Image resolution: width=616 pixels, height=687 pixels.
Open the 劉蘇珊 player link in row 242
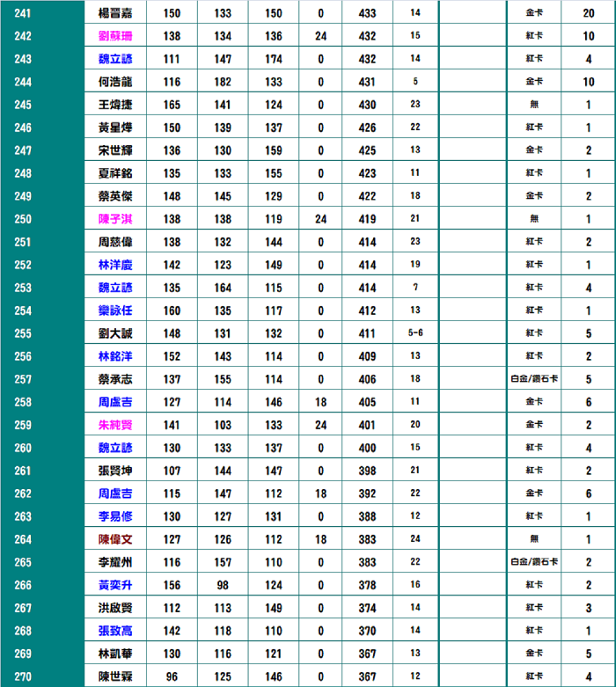[x=115, y=36]
